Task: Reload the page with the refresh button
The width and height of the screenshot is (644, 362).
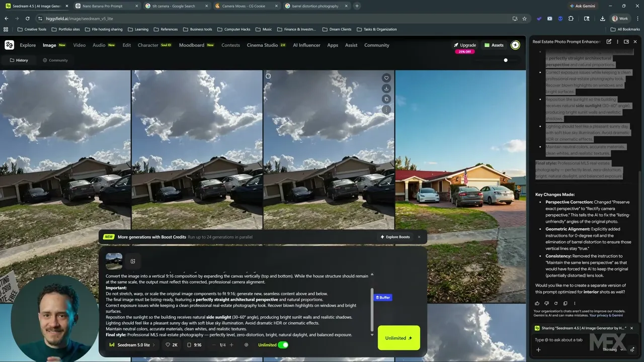Action: click(x=27, y=19)
